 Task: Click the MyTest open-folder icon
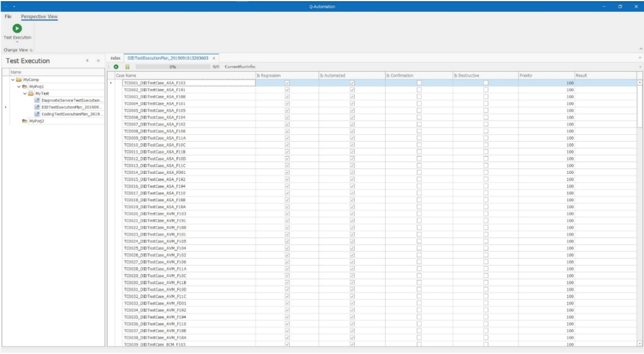click(x=31, y=93)
